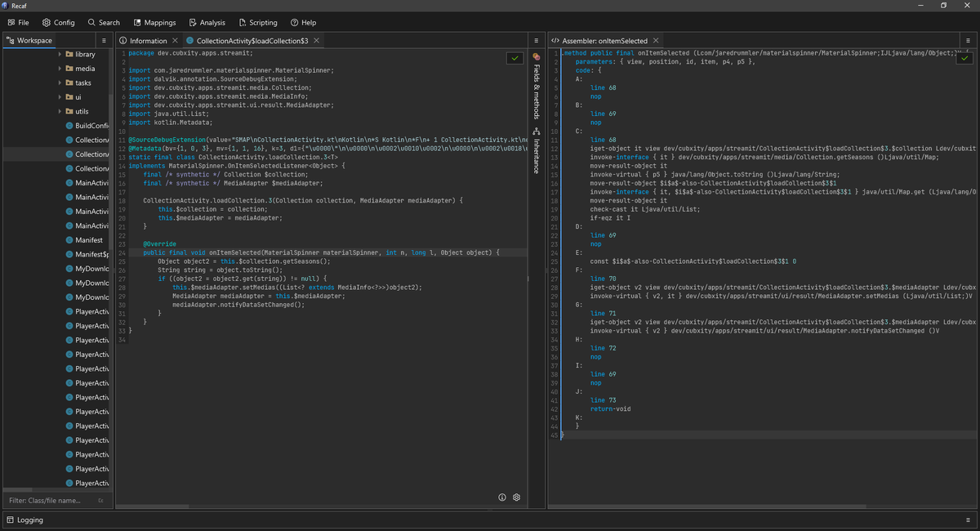The width and height of the screenshot is (980, 531).
Task: Click 'line 73' in Assembler
Action: coord(604,401)
